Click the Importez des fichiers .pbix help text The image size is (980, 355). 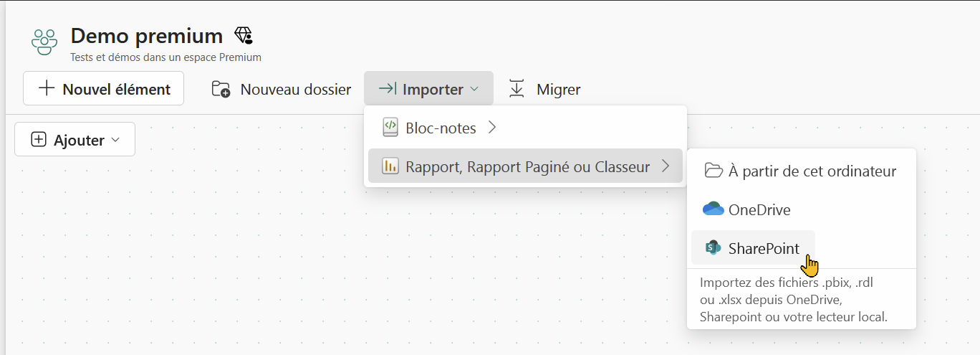tap(794, 299)
